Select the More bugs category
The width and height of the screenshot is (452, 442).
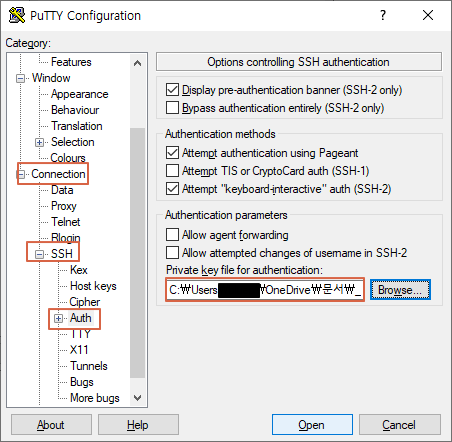95,398
